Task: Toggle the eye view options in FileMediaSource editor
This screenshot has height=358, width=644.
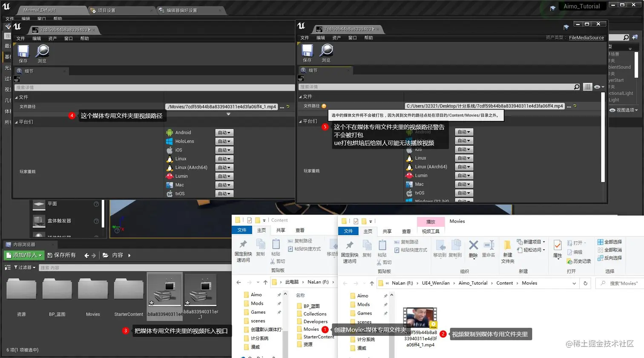Action: coord(599,87)
